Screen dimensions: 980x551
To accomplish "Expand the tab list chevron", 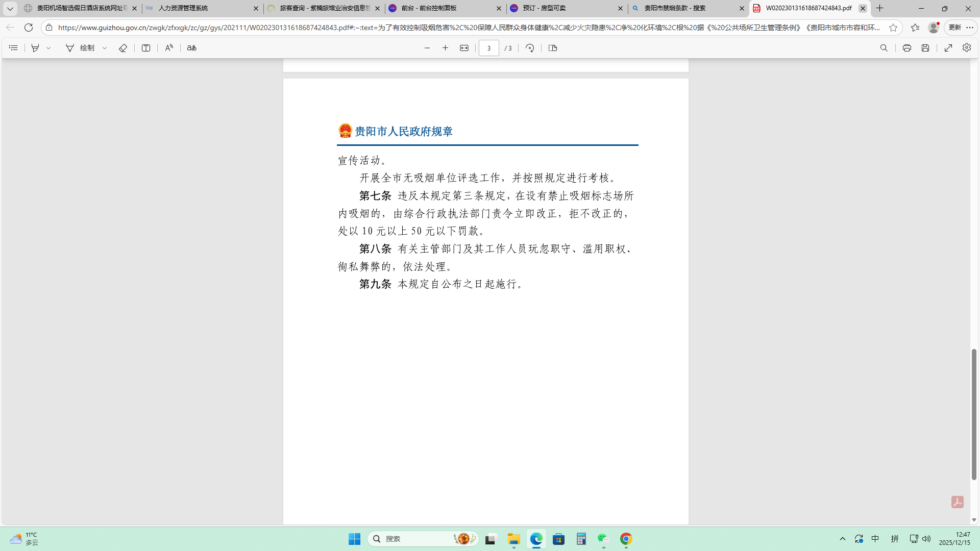I will tap(10, 8).
